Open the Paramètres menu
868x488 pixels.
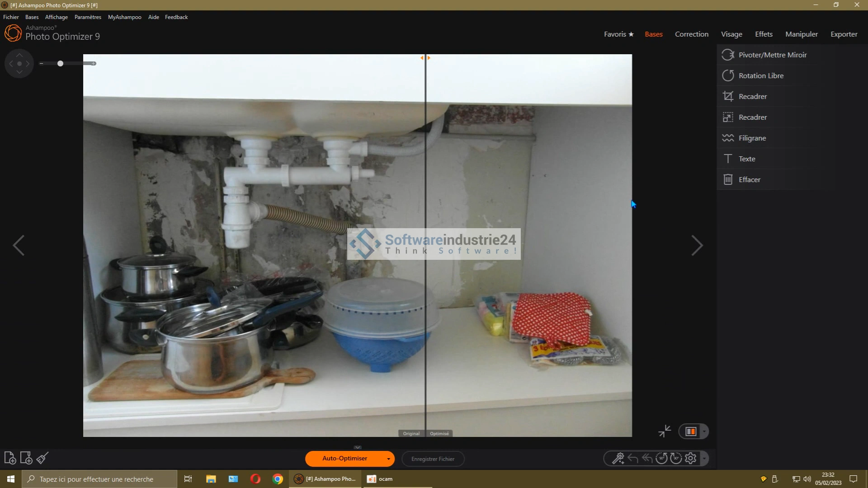[x=88, y=17]
